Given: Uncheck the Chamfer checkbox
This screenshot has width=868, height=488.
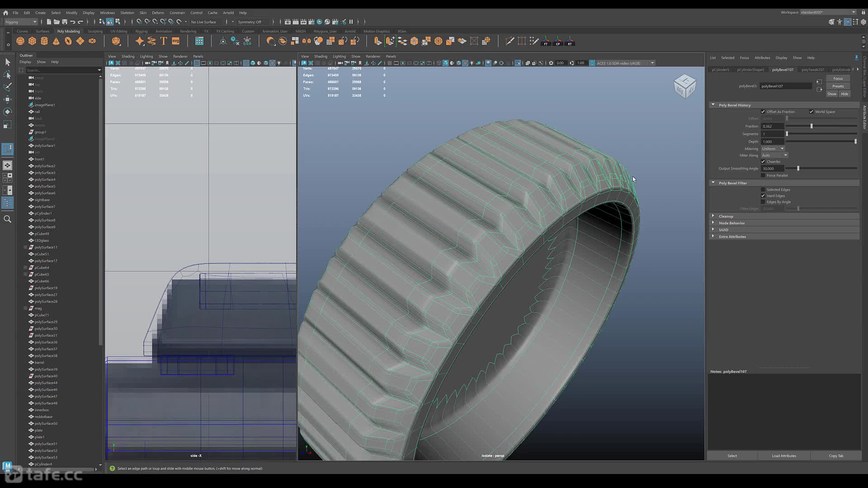Looking at the screenshot, I should [x=763, y=161].
